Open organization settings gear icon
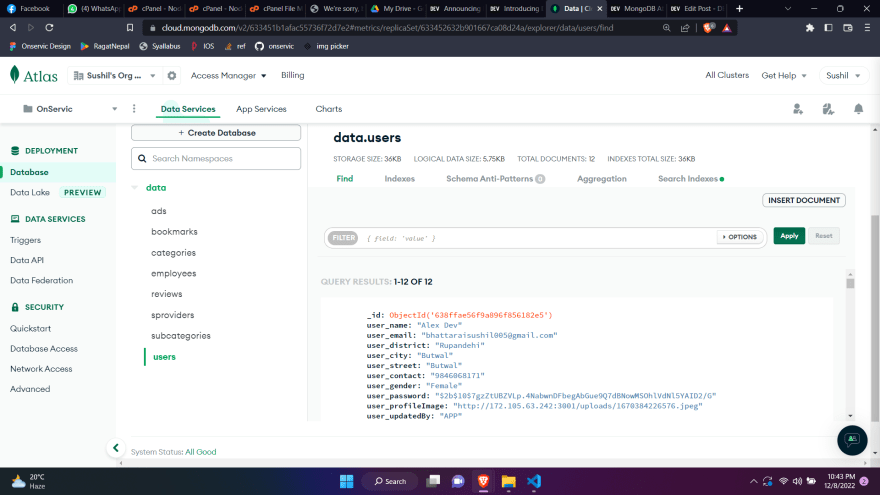 172,75
